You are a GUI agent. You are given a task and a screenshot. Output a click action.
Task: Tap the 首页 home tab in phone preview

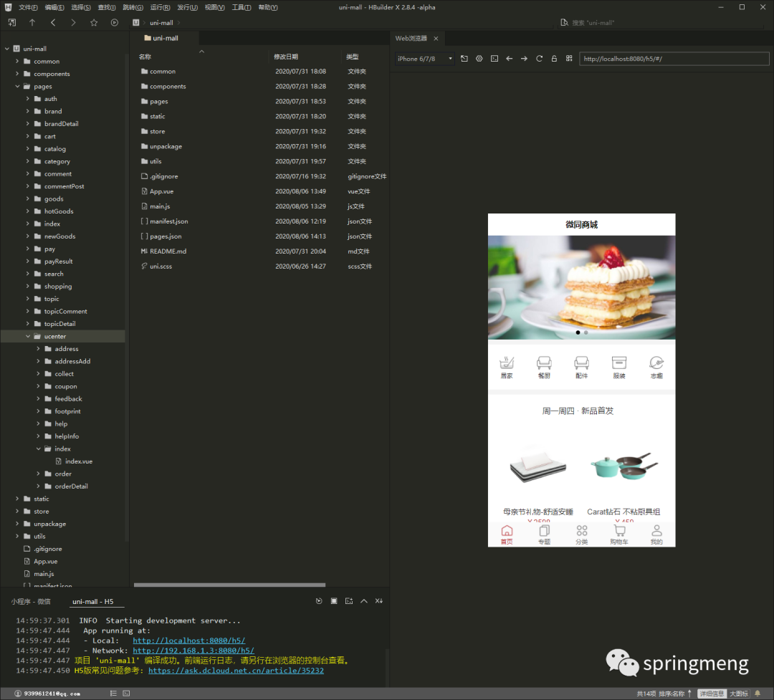[507, 534]
